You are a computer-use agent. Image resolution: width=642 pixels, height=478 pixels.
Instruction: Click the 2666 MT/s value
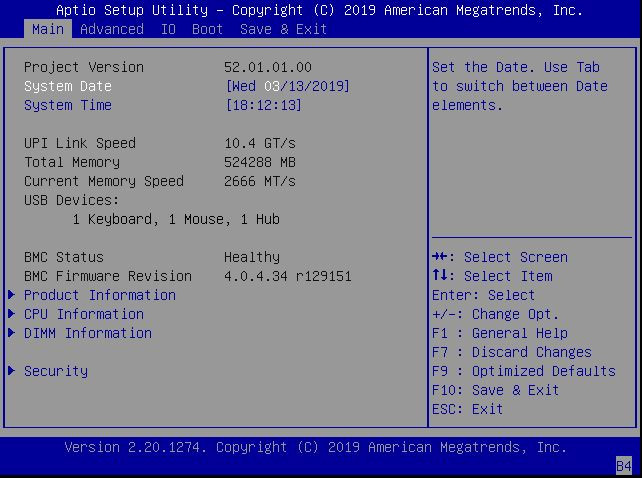click(x=260, y=181)
